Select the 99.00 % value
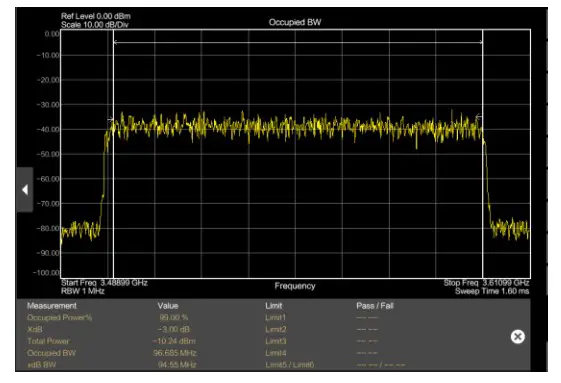The height and width of the screenshot is (383, 561). click(x=174, y=317)
